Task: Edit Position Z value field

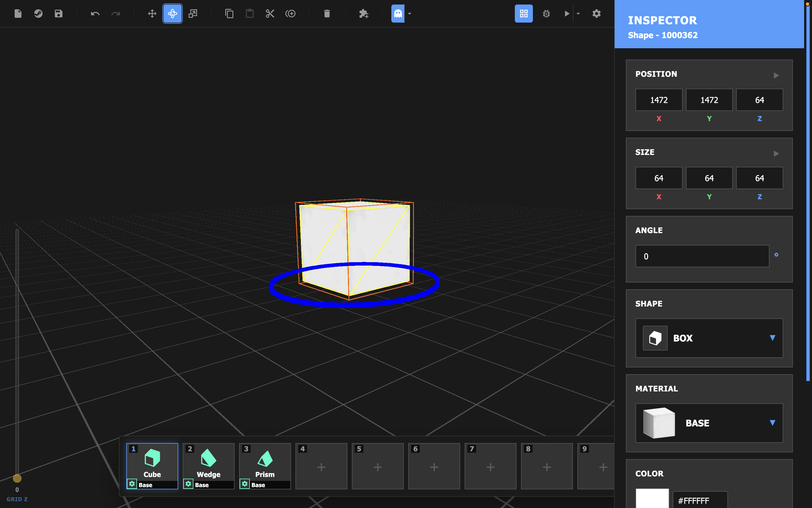Action: pos(759,100)
